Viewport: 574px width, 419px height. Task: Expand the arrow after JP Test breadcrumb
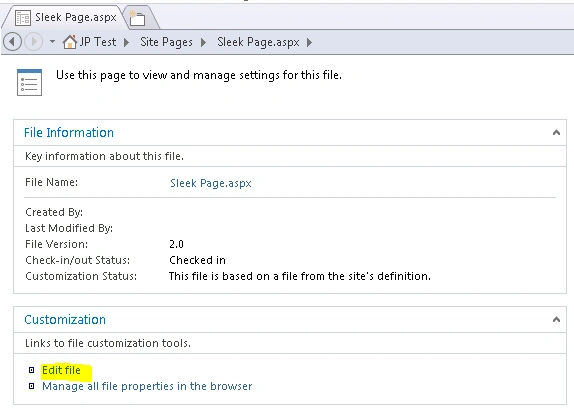126,42
